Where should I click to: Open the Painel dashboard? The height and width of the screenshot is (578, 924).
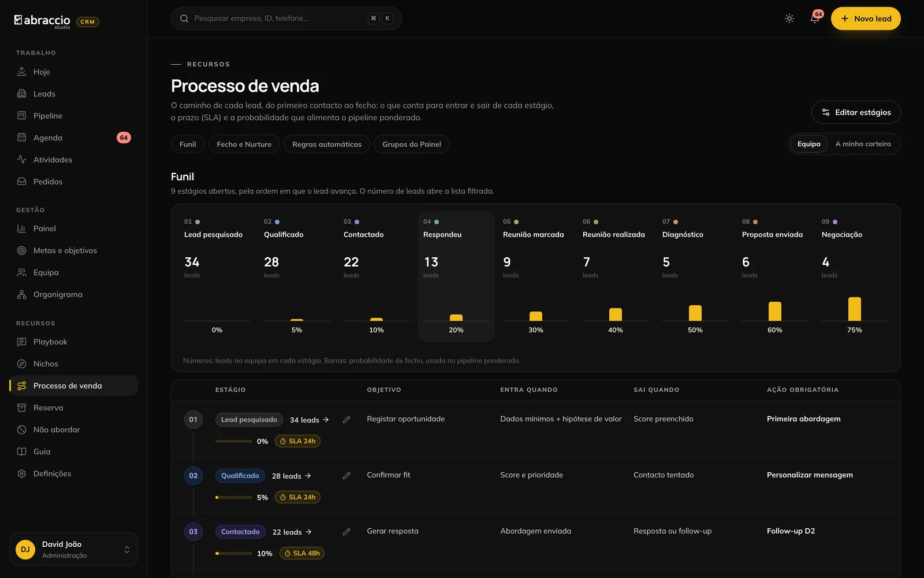73,228
